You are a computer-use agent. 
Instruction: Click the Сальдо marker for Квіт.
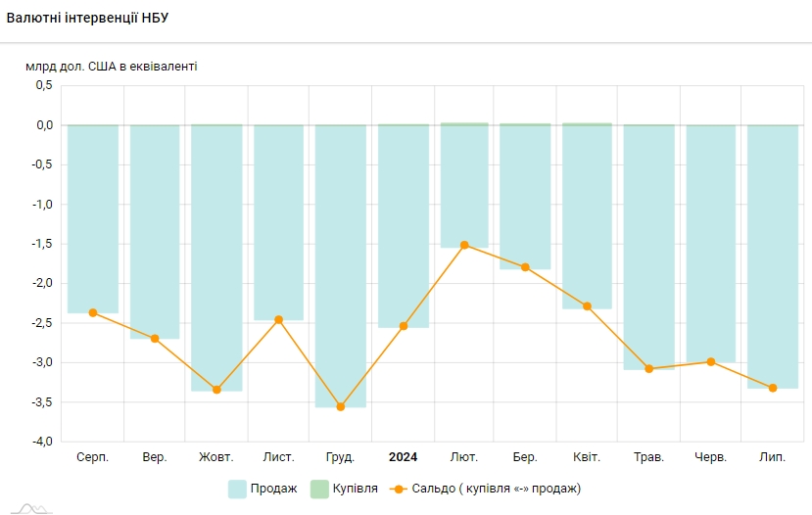588,306
